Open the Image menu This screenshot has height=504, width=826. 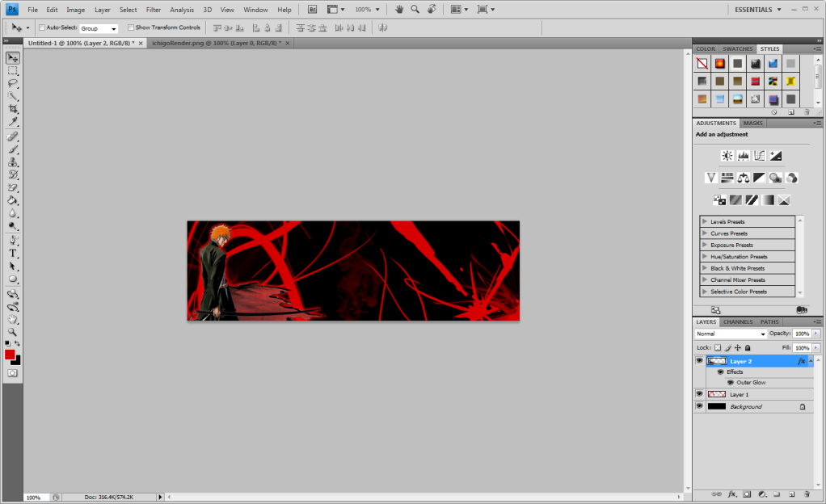click(x=75, y=10)
